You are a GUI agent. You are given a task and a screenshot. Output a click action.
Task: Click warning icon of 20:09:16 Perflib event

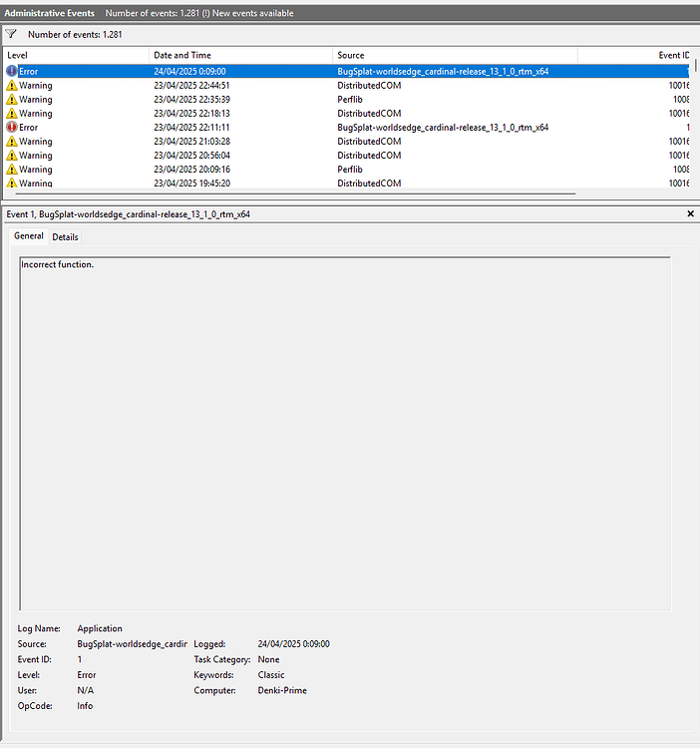(x=11, y=170)
